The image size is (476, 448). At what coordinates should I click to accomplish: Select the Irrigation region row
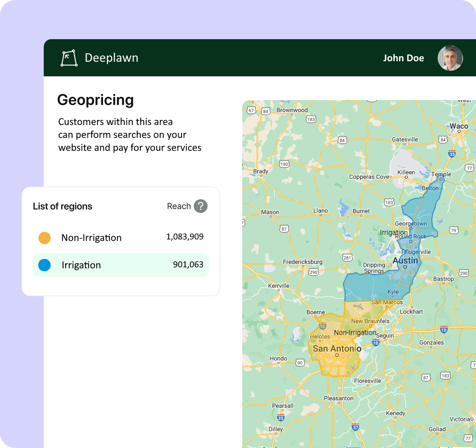121,265
